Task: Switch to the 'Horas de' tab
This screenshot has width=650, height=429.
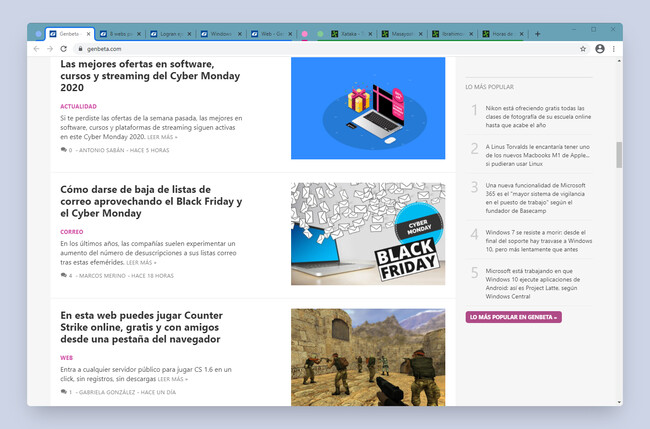Action: (500, 34)
